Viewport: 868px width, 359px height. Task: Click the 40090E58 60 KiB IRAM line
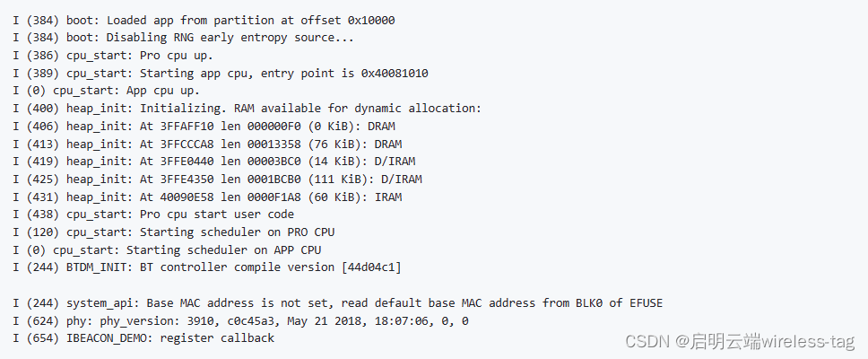[207, 197]
